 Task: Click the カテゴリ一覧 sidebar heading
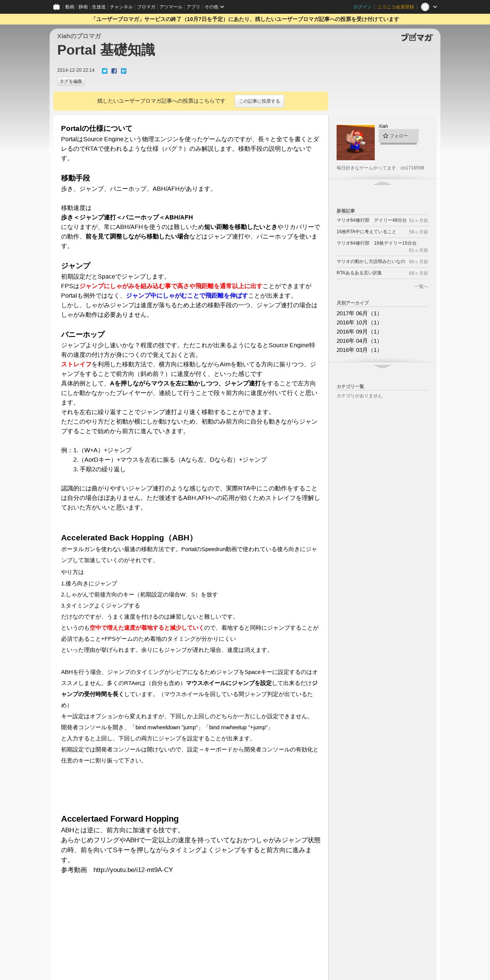click(350, 387)
